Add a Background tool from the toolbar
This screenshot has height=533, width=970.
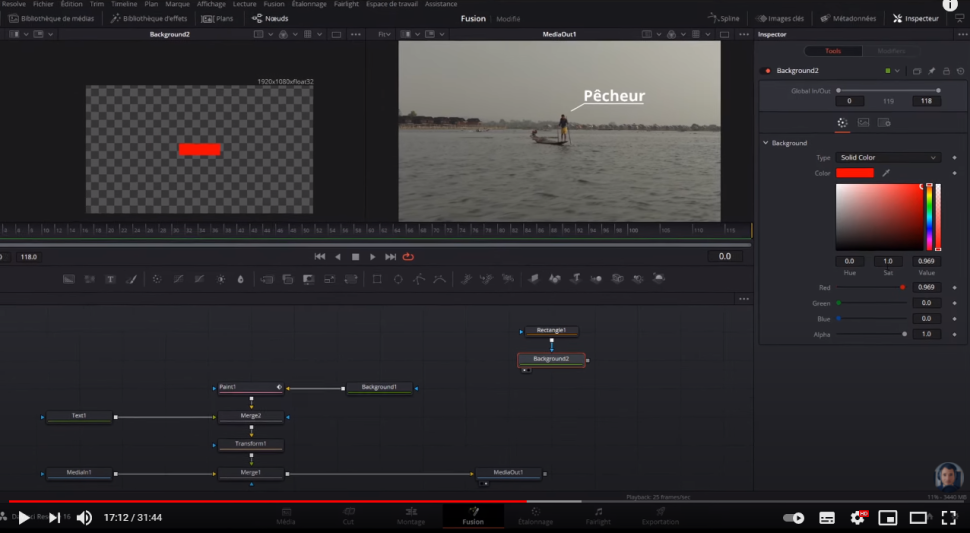pyautogui.click(x=69, y=279)
